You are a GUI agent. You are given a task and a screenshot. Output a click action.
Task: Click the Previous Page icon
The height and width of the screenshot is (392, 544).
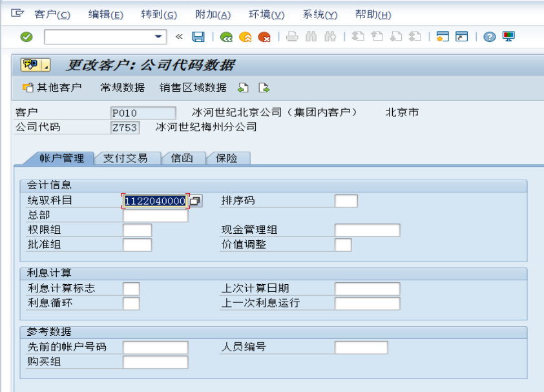tap(377, 36)
